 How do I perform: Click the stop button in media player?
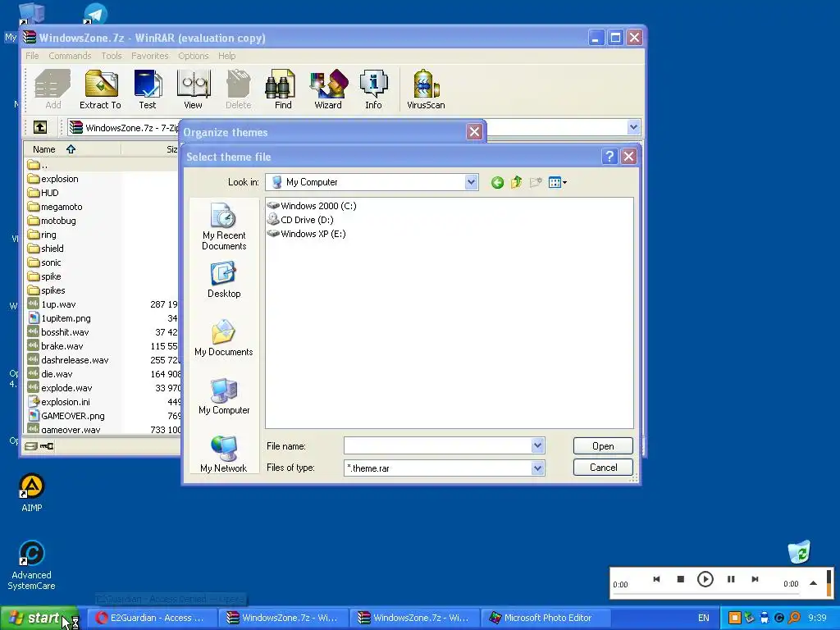680,579
